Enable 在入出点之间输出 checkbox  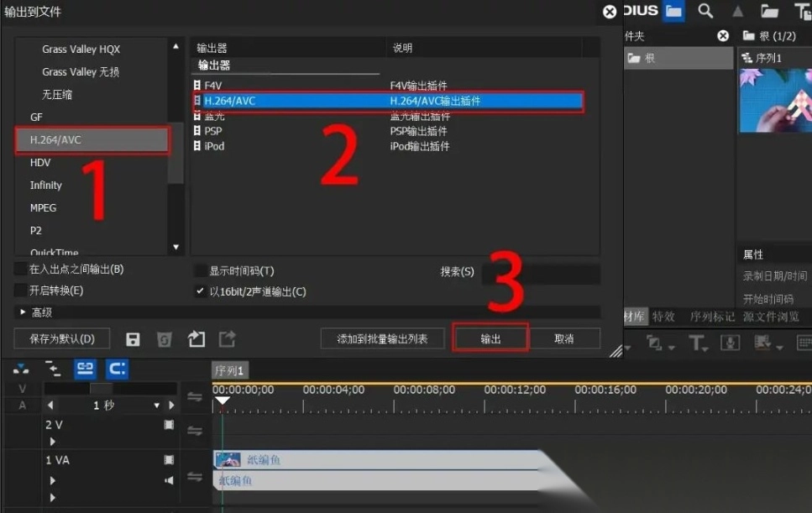coord(20,270)
